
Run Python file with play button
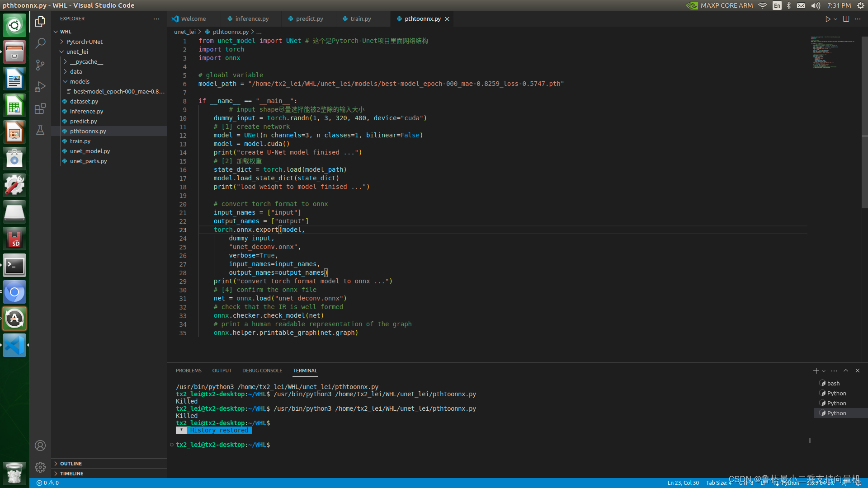(x=828, y=19)
